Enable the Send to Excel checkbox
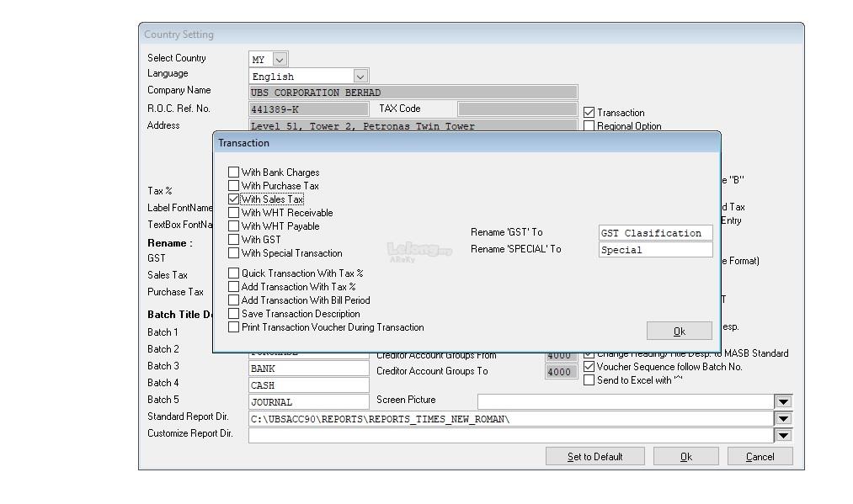The image size is (853, 504). pyautogui.click(x=589, y=380)
